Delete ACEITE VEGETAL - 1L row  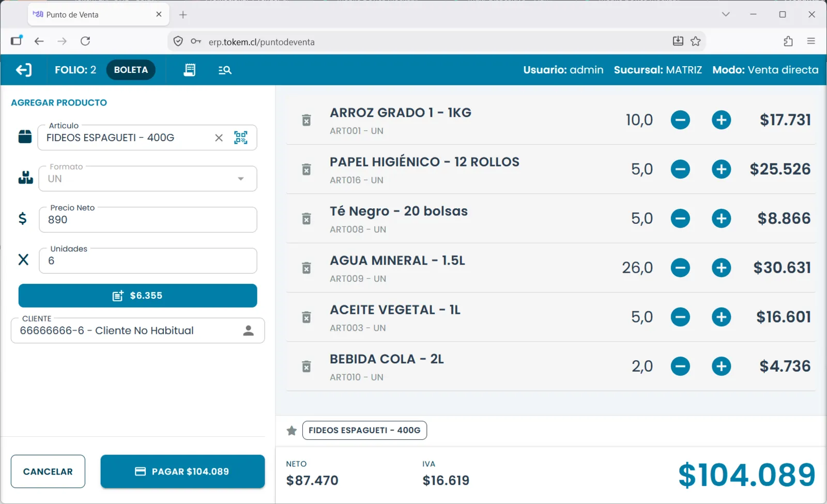tap(307, 317)
